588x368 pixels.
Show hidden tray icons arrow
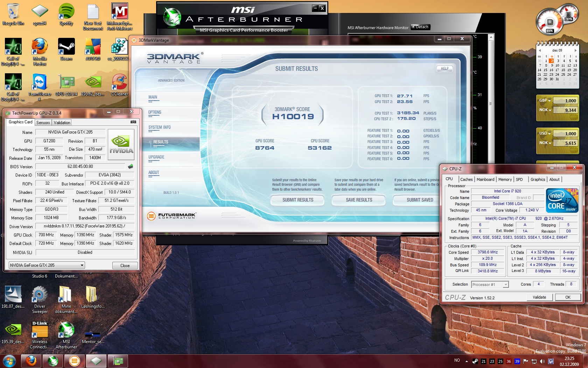coord(467,361)
